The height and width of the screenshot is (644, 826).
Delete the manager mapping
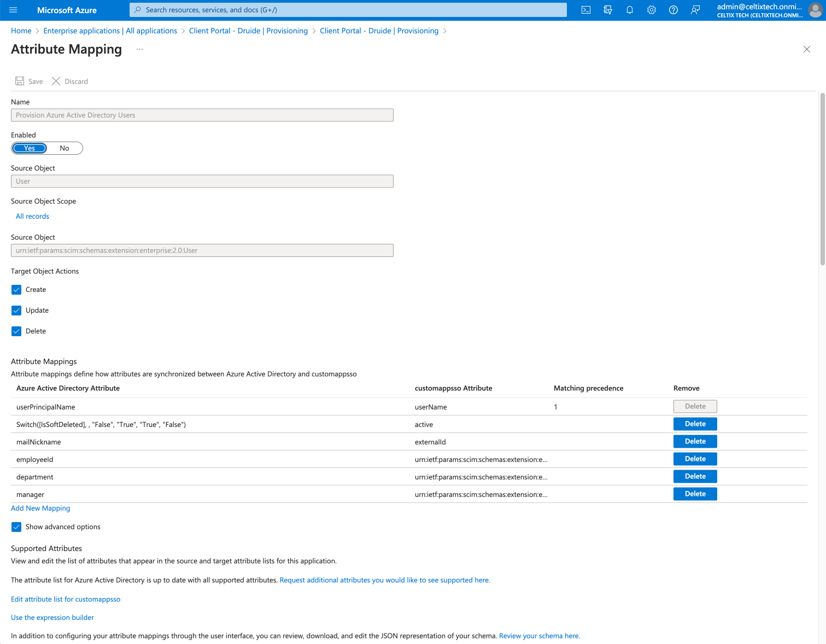point(695,494)
